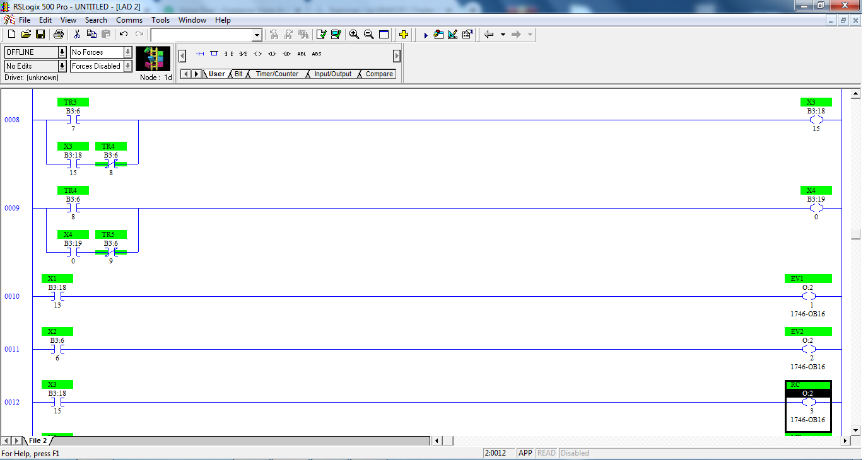Switch to the Timer/Counter instruction tab
The width and height of the screenshot is (868, 460).
click(x=279, y=74)
